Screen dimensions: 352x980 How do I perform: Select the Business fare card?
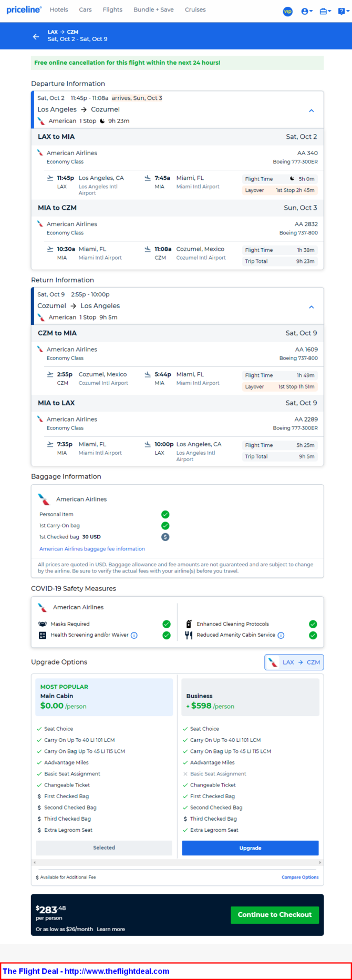[250, 697]
